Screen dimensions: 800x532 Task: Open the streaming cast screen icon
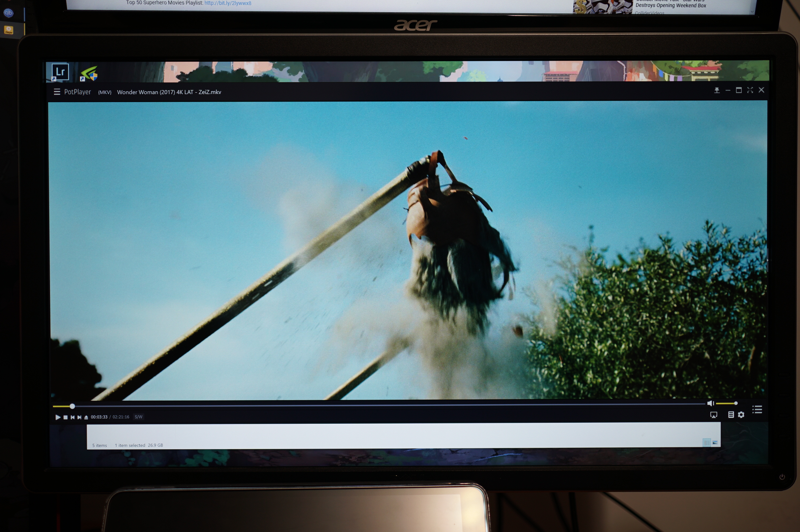click(x=714, y=415)
